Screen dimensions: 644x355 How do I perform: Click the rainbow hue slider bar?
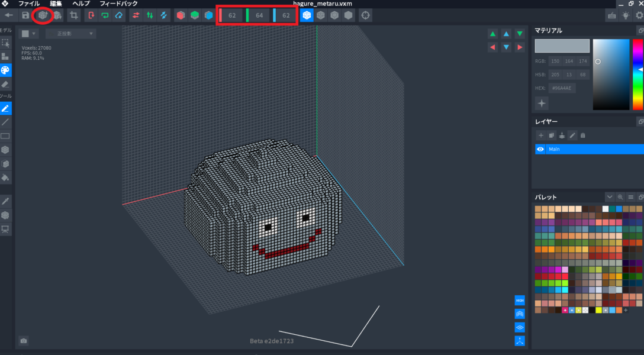638,75
